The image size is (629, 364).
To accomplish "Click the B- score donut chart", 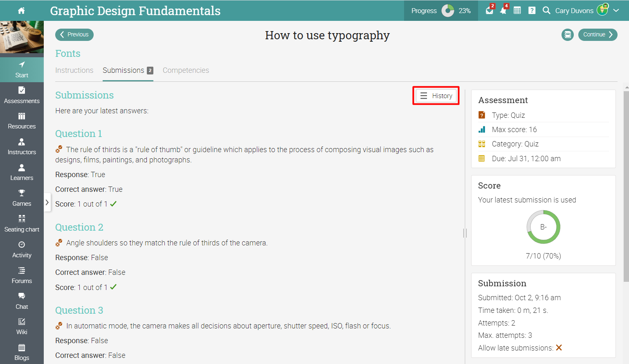I will 544,227.
